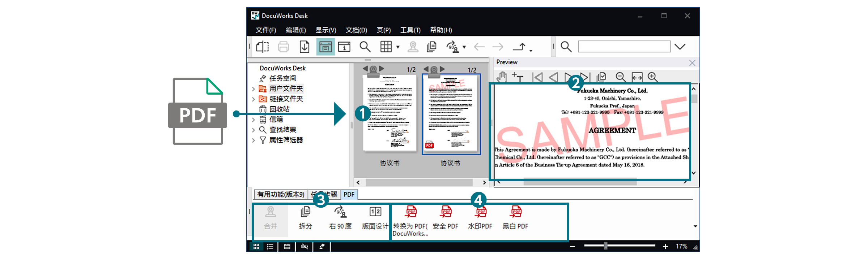Open the rotate 90 dropdown arrow
Image resolution: width=868 pixels, height=260 pixels.
coord(464,47)
